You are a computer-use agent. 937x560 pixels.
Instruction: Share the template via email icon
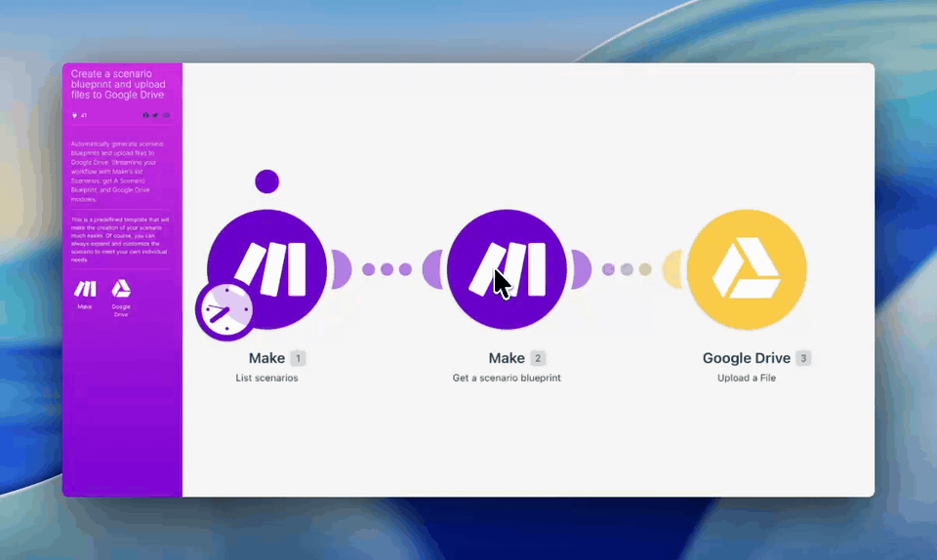click(x=166, y=115)
